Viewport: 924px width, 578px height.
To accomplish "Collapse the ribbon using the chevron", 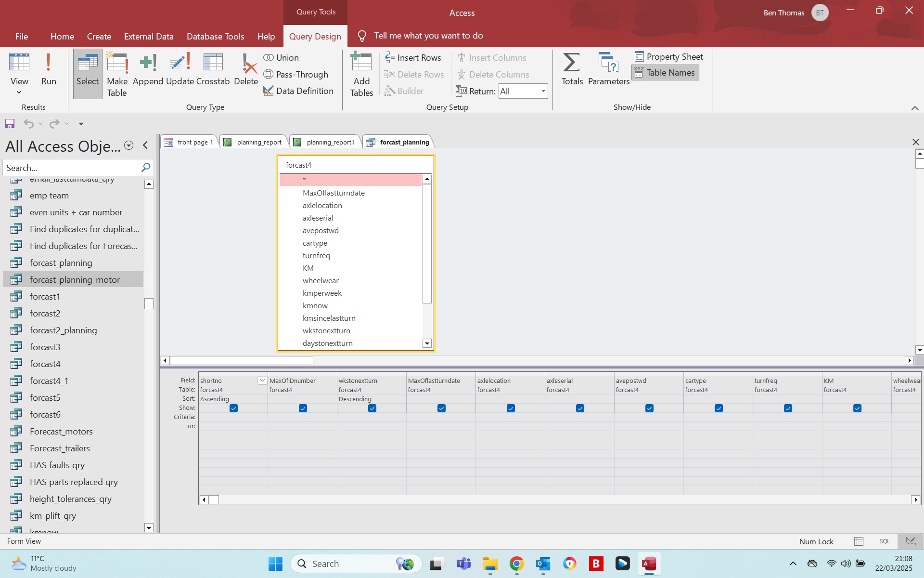I will (x=915, y=108).
